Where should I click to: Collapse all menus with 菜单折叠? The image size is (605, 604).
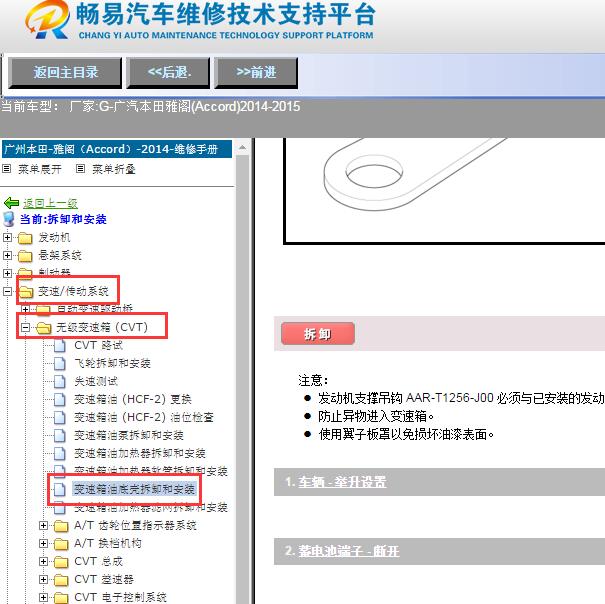point(113,169)
